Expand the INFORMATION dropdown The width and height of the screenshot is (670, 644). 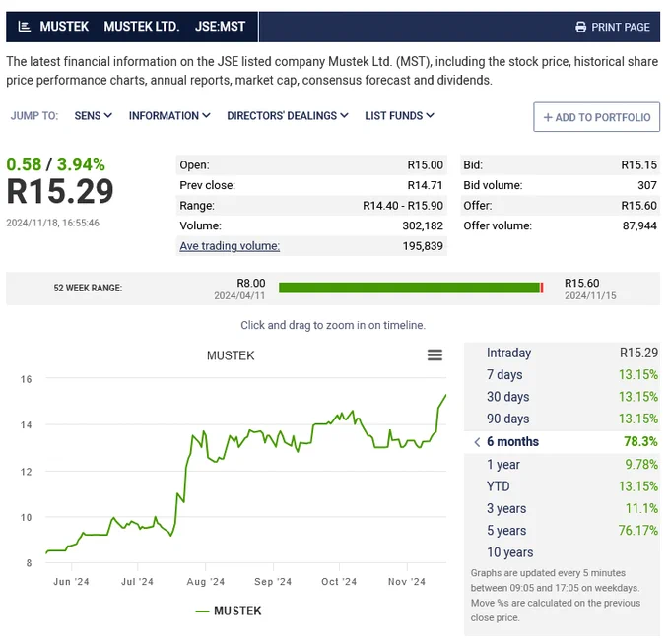click(169, 116)
